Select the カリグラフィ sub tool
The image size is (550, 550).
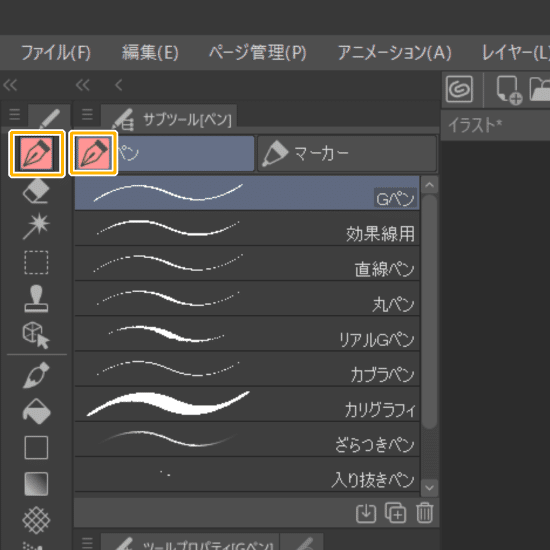(x=247, y=404)
